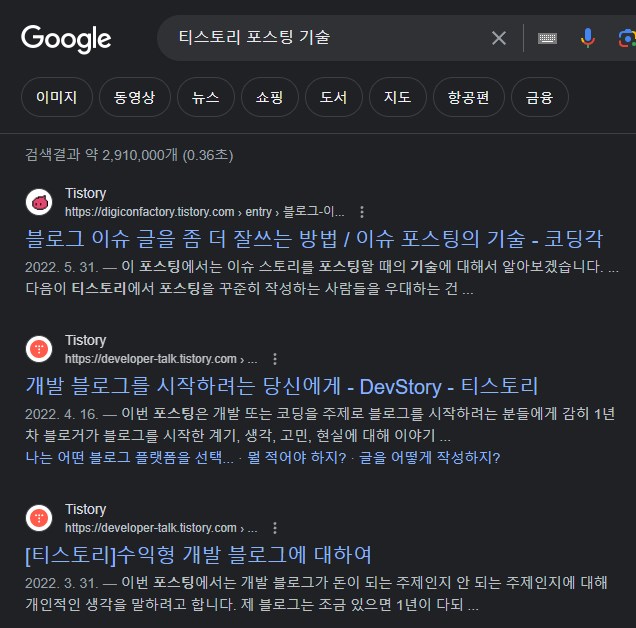Click the '검색결과 약 2,910,000개' text
Image resolution: width=636 pixels, height=628 pixels.
tap(129, 155)
